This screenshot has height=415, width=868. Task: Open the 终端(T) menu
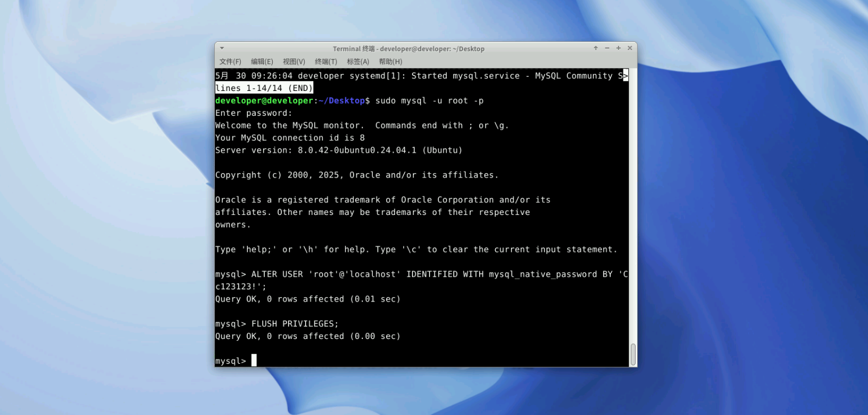coord(326,62)
